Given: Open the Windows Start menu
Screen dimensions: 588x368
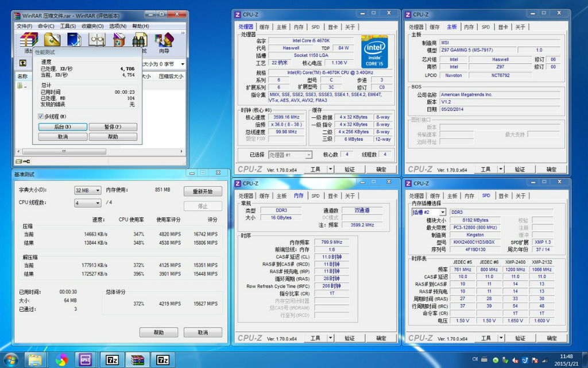Looking at the screenshot, I should pos(10,360).
